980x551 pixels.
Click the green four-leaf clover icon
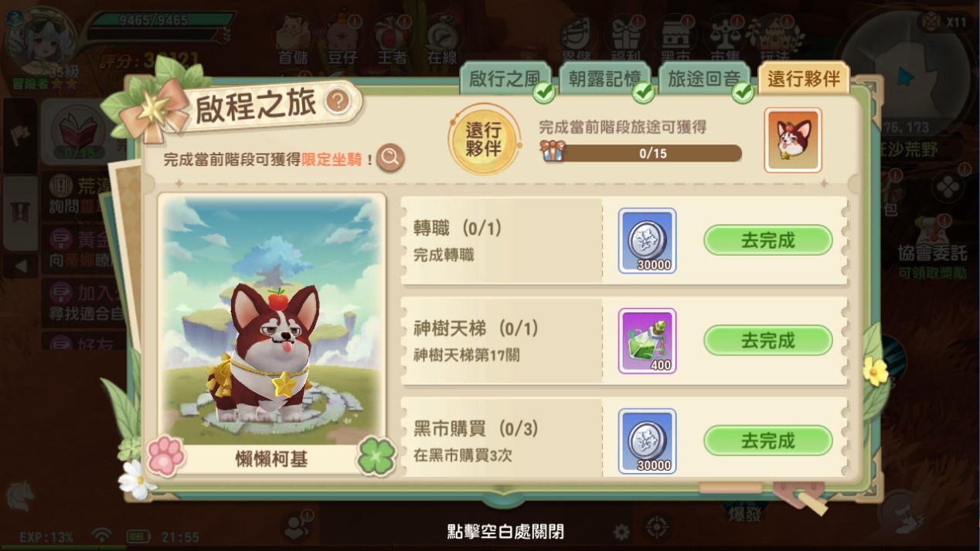[x=376, y=457]
